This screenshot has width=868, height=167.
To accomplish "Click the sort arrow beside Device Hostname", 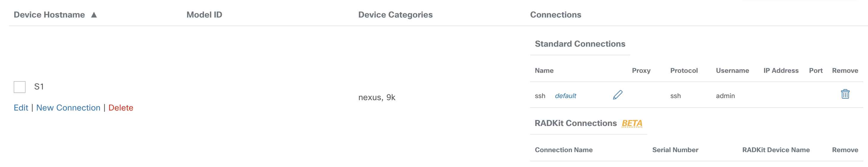I will pyautogui.click(x=94, y=15).
